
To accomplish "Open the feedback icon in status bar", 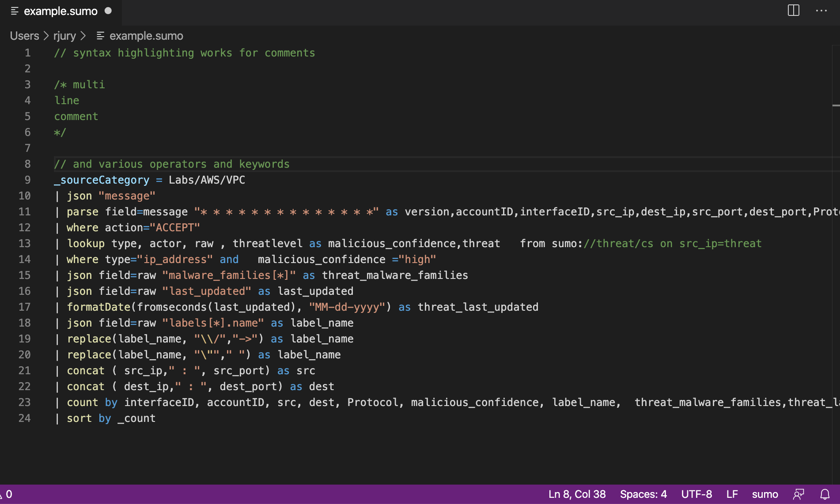I will 798,494.
